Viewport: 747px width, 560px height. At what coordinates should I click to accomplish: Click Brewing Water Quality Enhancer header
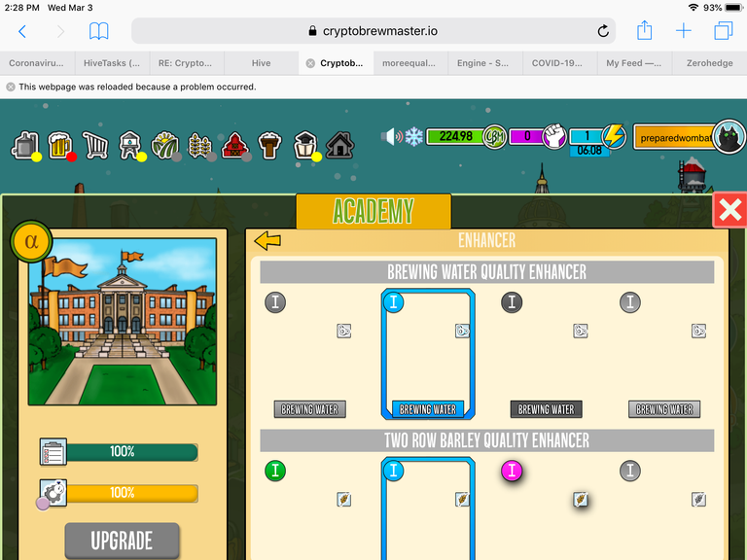pyautogui.click(x=487, y=272)
